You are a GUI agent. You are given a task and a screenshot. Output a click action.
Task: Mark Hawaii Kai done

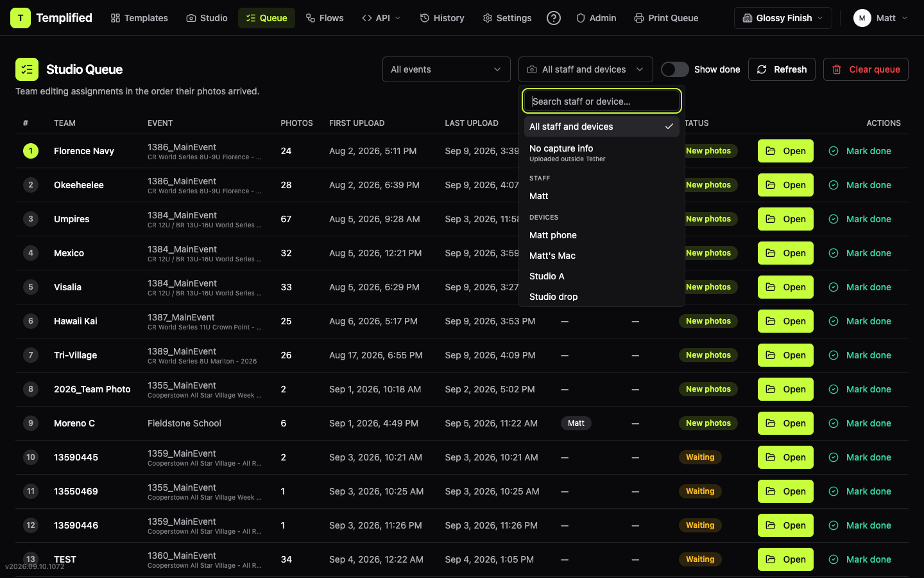click(860, 321)
